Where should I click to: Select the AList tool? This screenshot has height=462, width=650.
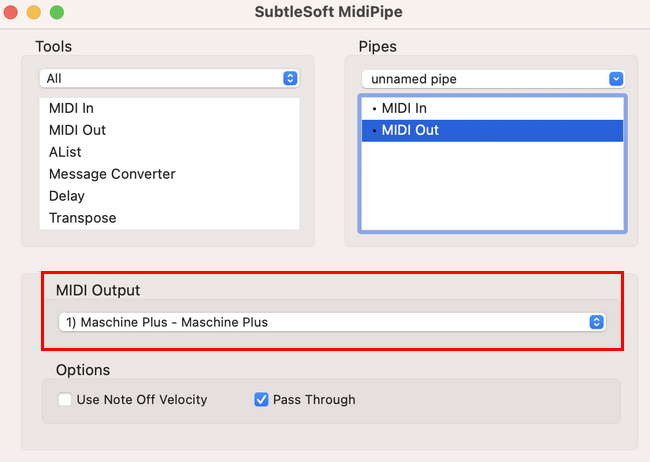click(169, 152)
